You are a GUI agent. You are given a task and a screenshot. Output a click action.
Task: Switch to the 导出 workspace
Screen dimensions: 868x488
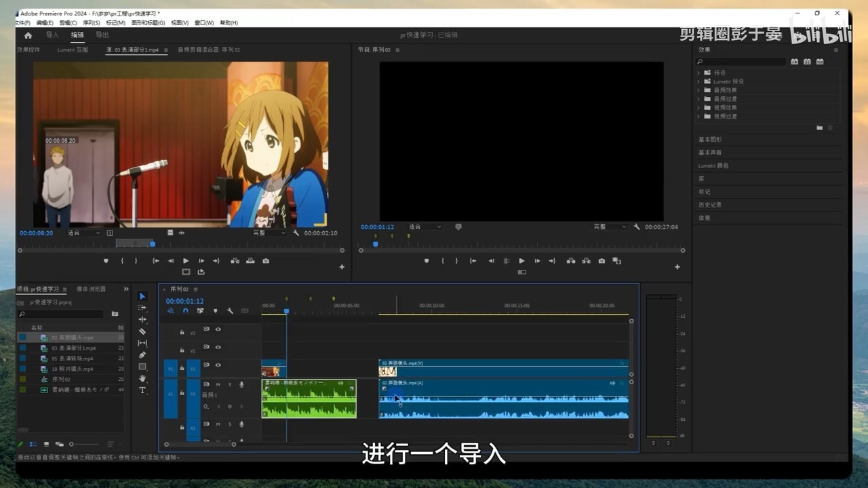tap(102, 35)
